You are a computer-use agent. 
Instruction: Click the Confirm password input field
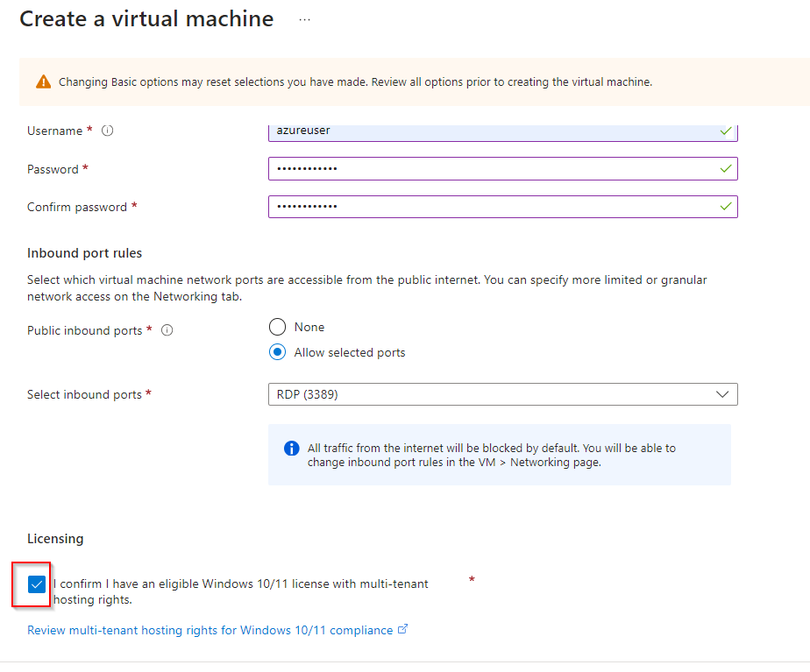[x=491, y=206]
